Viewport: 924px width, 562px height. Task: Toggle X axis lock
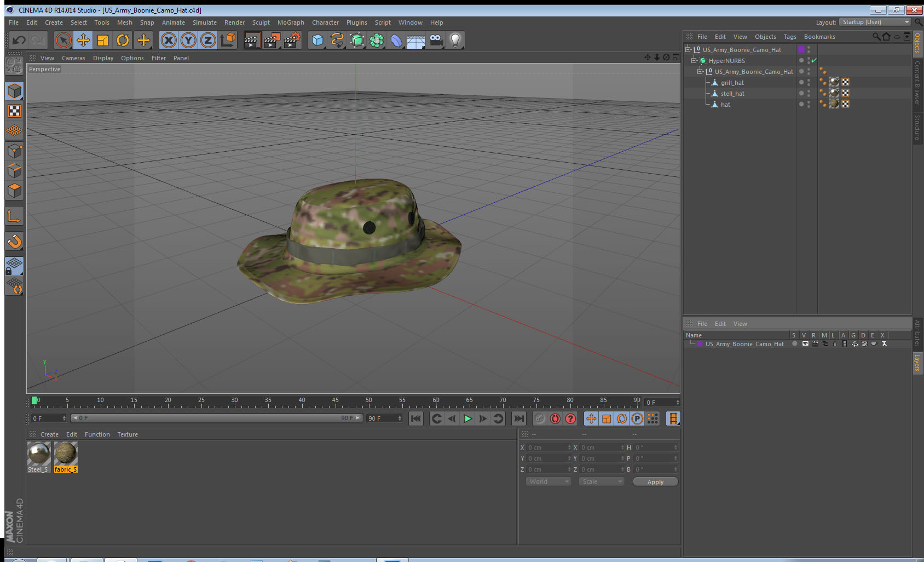tap(169, 40)
